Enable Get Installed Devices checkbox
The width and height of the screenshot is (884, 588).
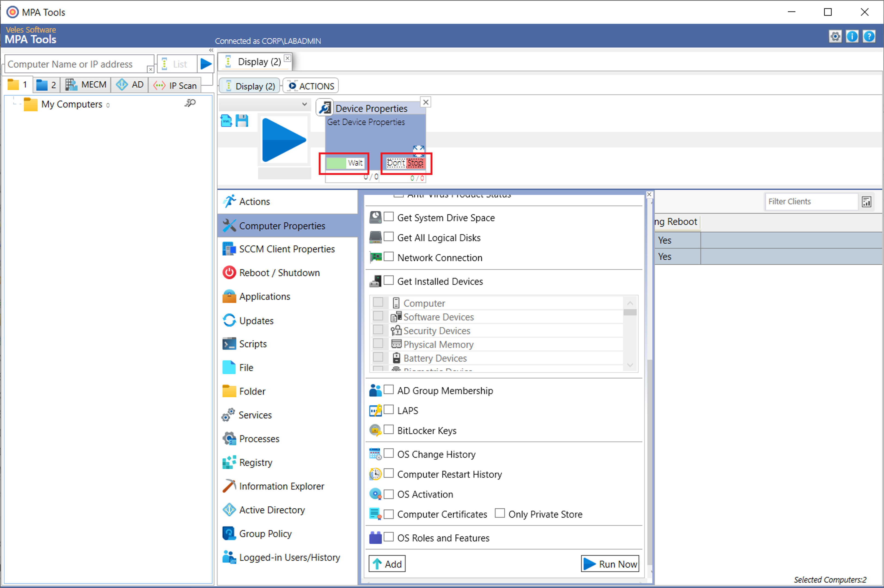pyautogui.click(x=389, y=280)
